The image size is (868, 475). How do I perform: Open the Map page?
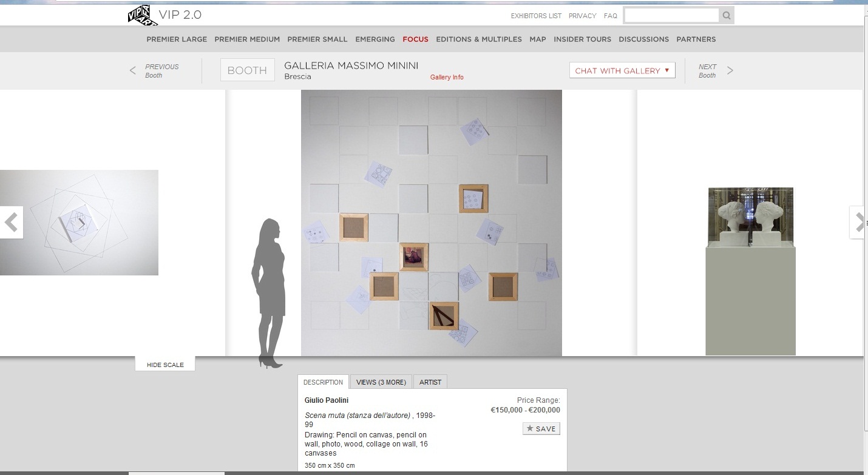(538, 39)
